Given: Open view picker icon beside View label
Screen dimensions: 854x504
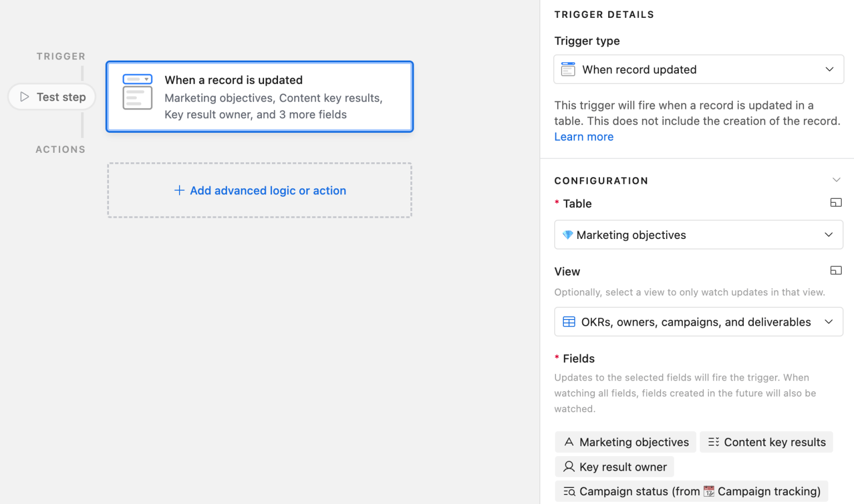Looking at the screenshot, I should coord(836,271).
